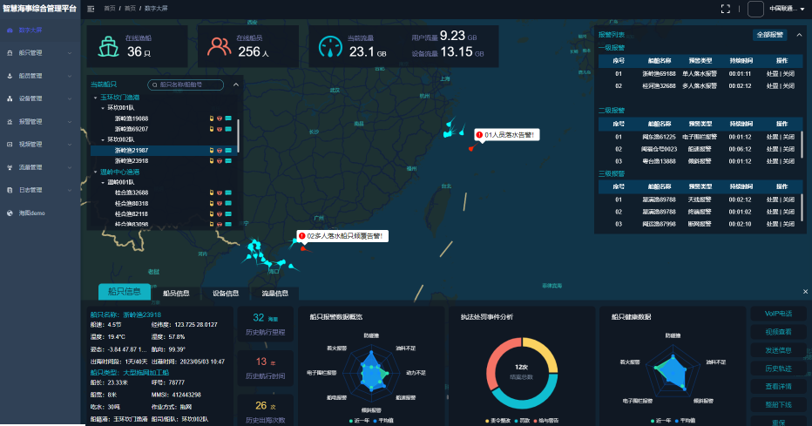Click red exclamation icon in 01人员落水告警 popup

[480, 135]
